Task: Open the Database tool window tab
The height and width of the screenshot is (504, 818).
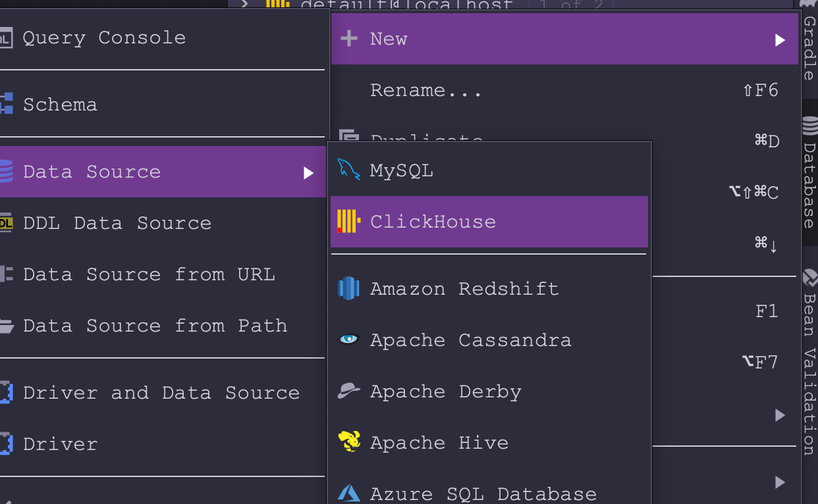Action: tap(809, 172)
